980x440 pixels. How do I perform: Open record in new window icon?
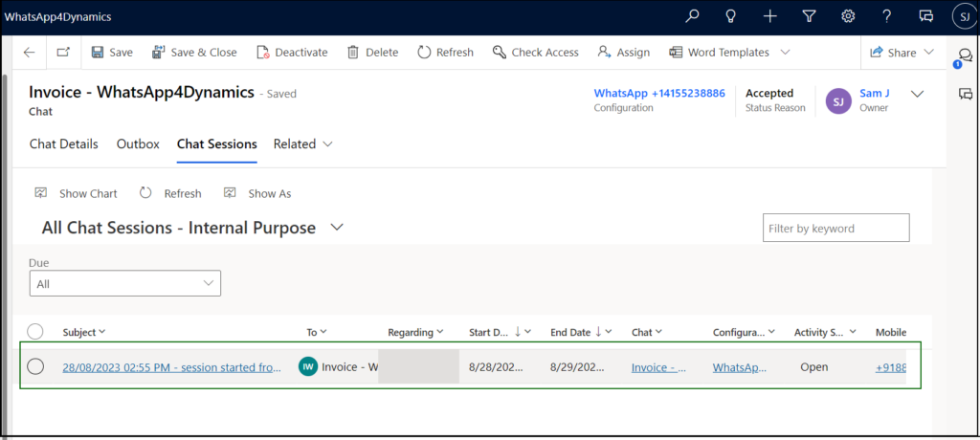(x=63, y=53)
